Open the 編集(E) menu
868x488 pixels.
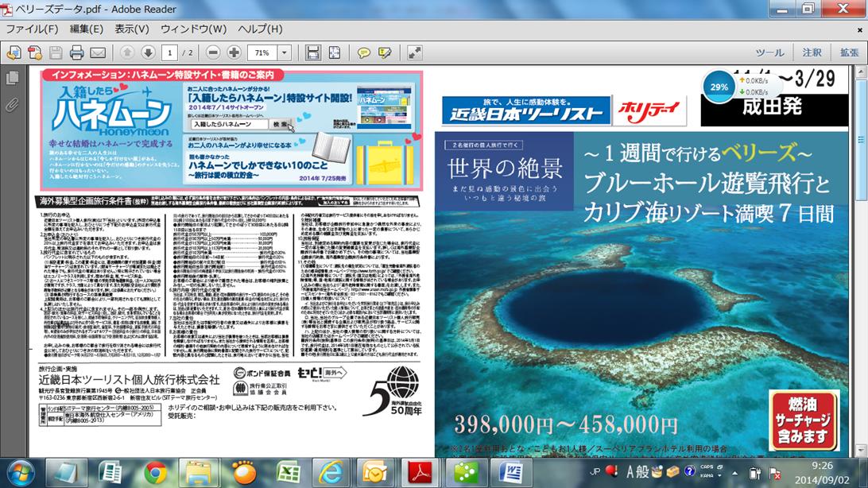[87, 29]
